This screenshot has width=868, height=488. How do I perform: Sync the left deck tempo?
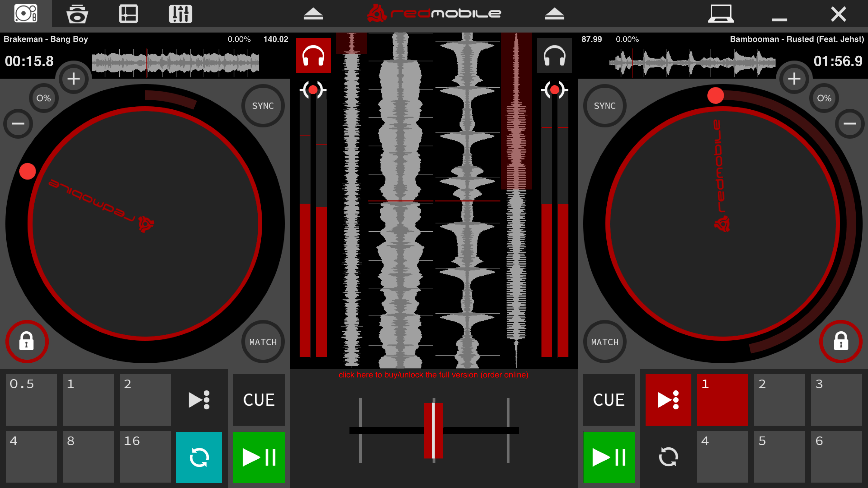263,106
